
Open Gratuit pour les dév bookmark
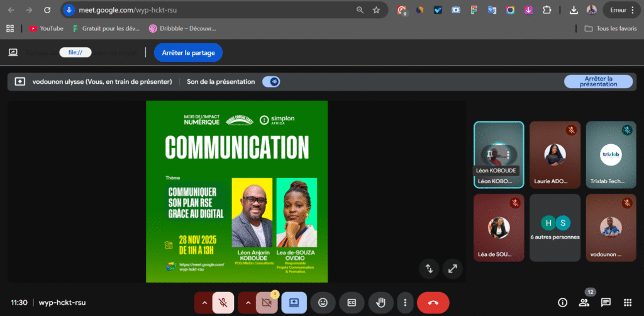pos(106,28)
